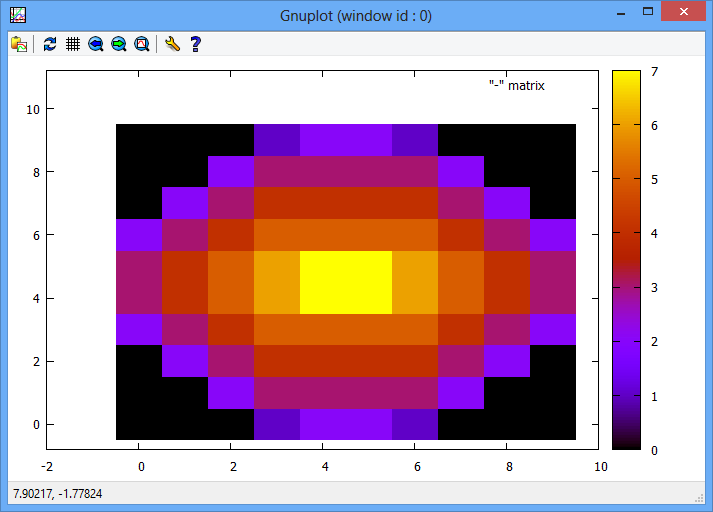Click the bright yellow center cell of the heatmap

(346, 282)
